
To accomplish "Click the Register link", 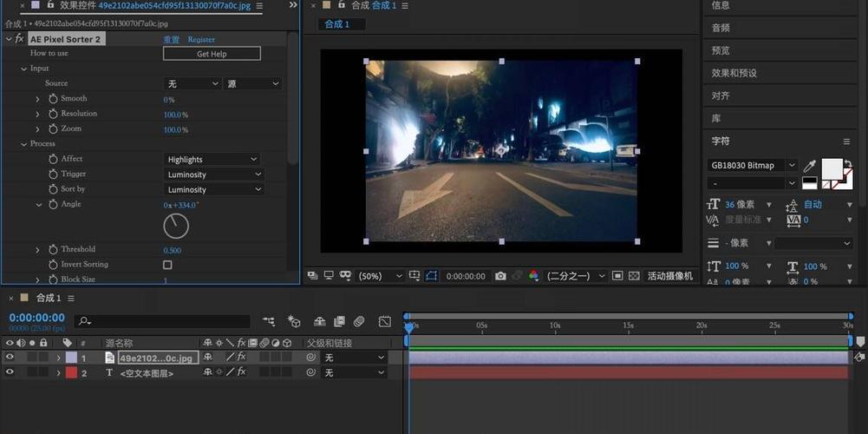I will click(x=201, y=40).
